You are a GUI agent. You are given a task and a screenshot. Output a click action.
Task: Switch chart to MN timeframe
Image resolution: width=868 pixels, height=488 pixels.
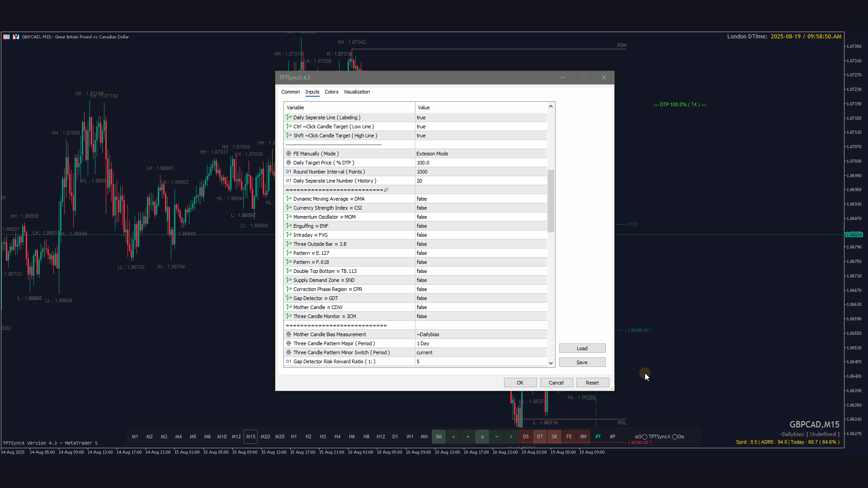tap(424, 436)
